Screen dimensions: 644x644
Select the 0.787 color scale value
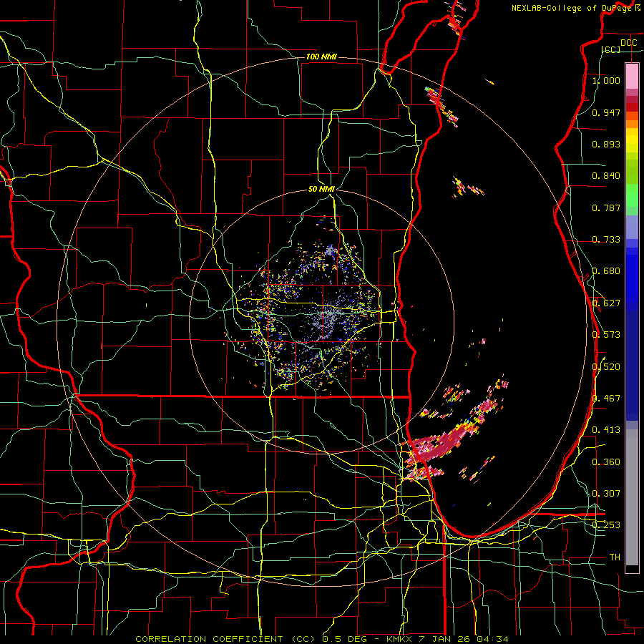click(x=606, y=208)
